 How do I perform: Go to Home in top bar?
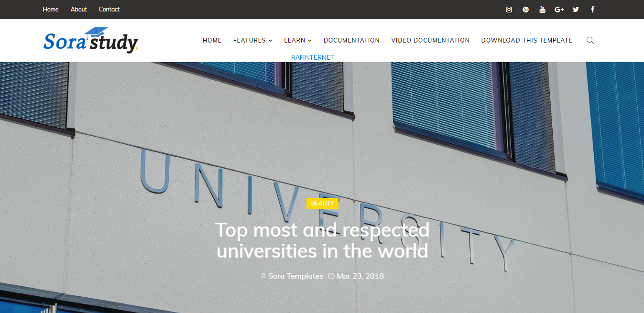(51, 9)
